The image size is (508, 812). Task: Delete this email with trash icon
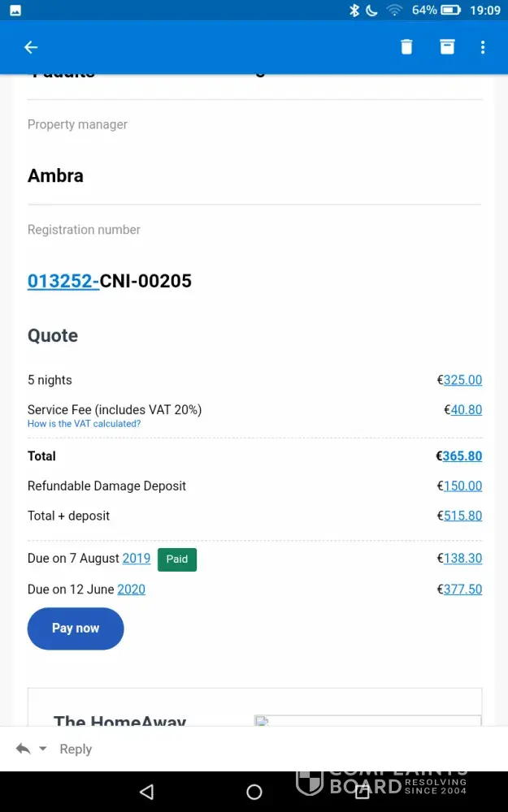[x=406, y=47]
